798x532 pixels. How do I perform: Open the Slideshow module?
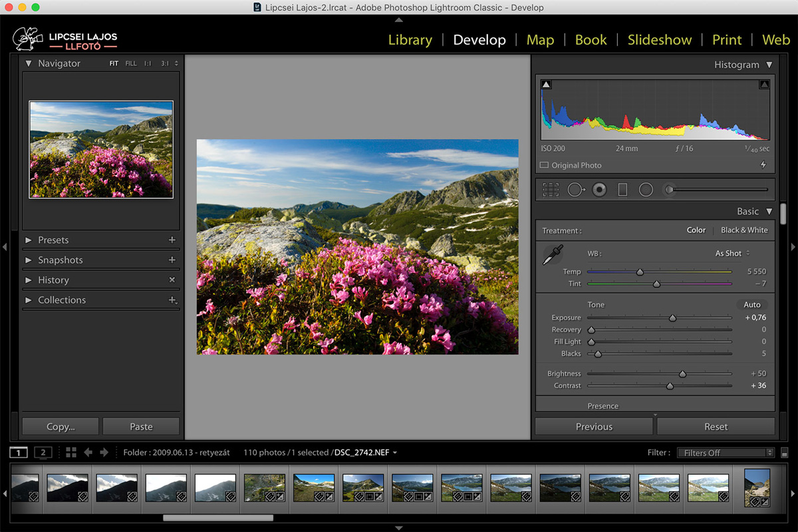(x=659, y=40)
